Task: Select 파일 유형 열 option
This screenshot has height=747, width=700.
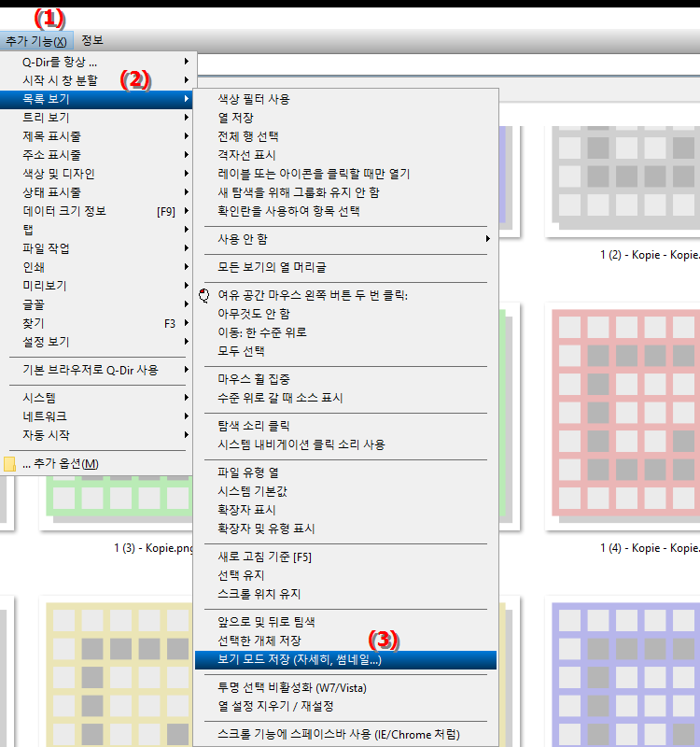Action: pos(345,472)
